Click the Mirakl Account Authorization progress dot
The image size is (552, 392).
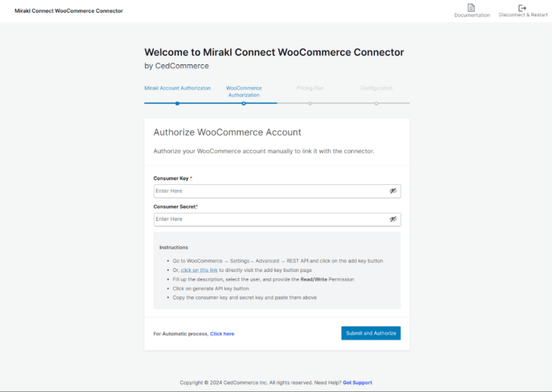pyautogui.click(x=177, y=103)
